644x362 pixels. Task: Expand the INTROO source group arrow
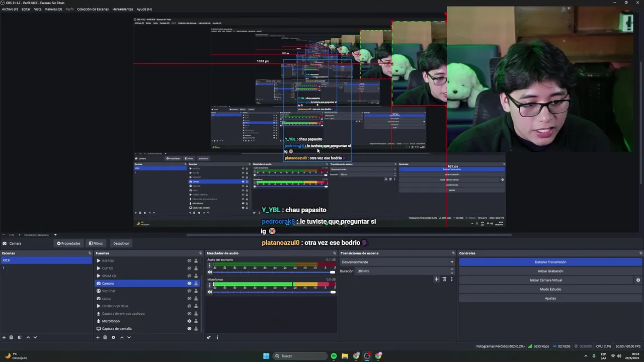[x=99, y=261]
